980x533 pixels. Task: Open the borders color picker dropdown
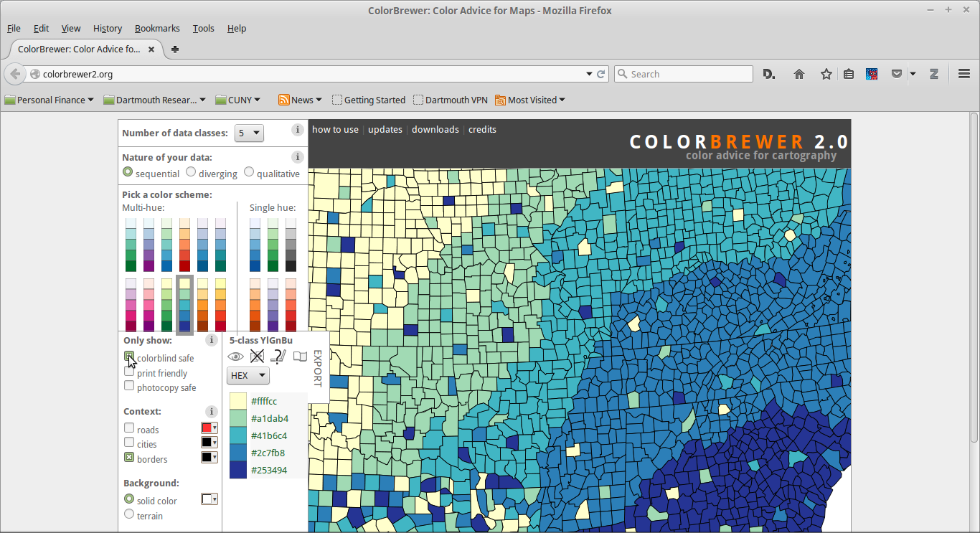(x=209, y=458)
